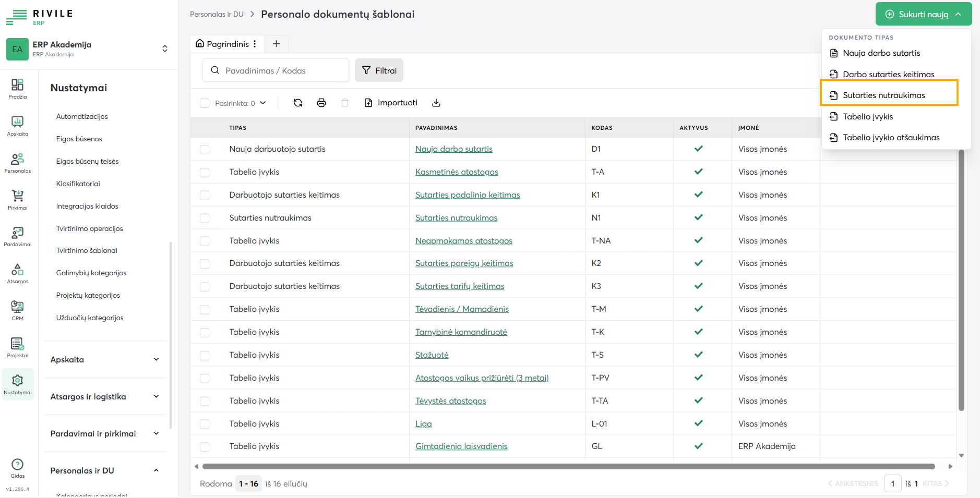Click the Importuoti button

point(391,103)
